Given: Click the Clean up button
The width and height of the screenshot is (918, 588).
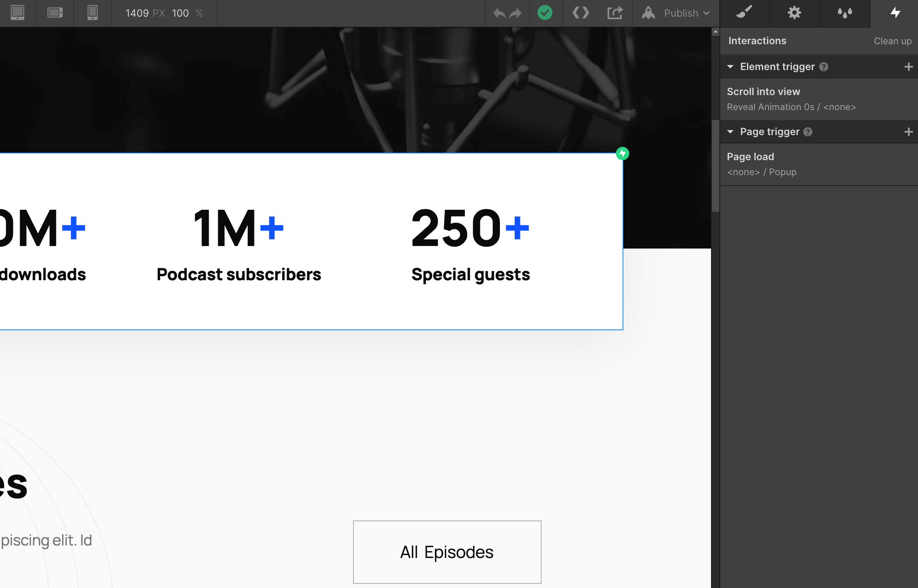Looking at the screenshot, I should click(x=893, y=41).
